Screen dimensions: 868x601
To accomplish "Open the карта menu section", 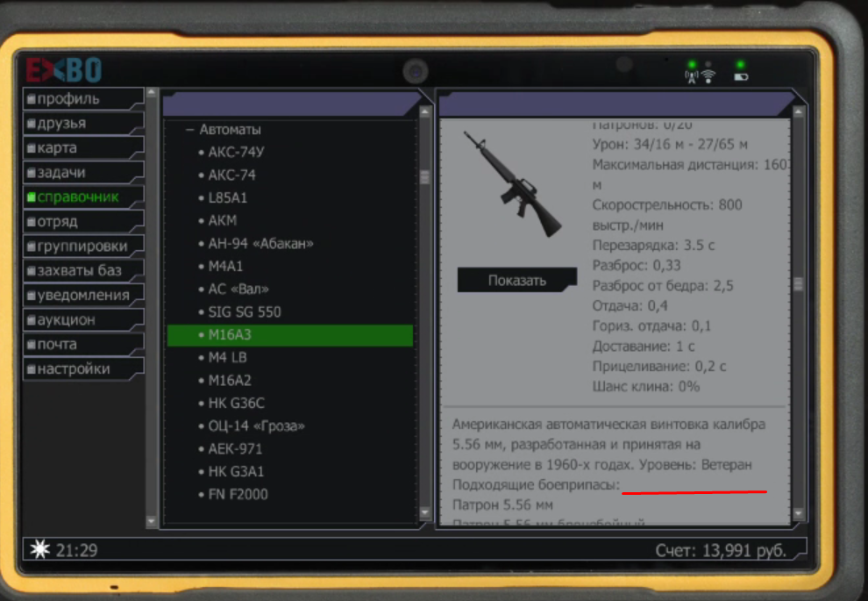I will (83, 148).
